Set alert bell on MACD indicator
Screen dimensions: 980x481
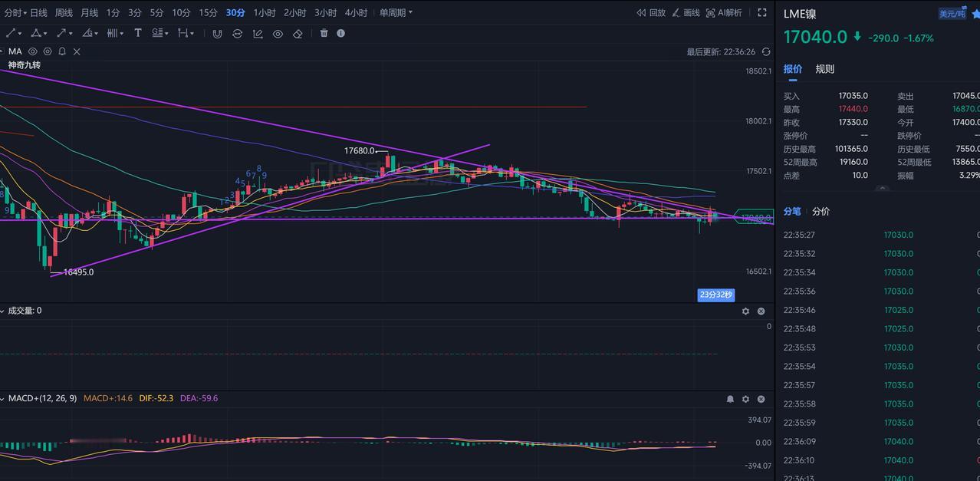pyautogui.click(x=730, y=398)
